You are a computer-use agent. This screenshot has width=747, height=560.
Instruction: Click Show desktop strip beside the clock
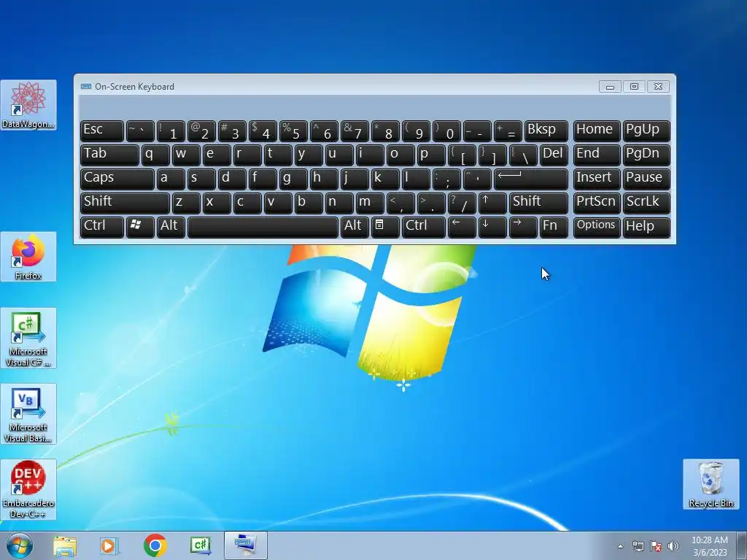pyautogui.click(x=743, y=546)
